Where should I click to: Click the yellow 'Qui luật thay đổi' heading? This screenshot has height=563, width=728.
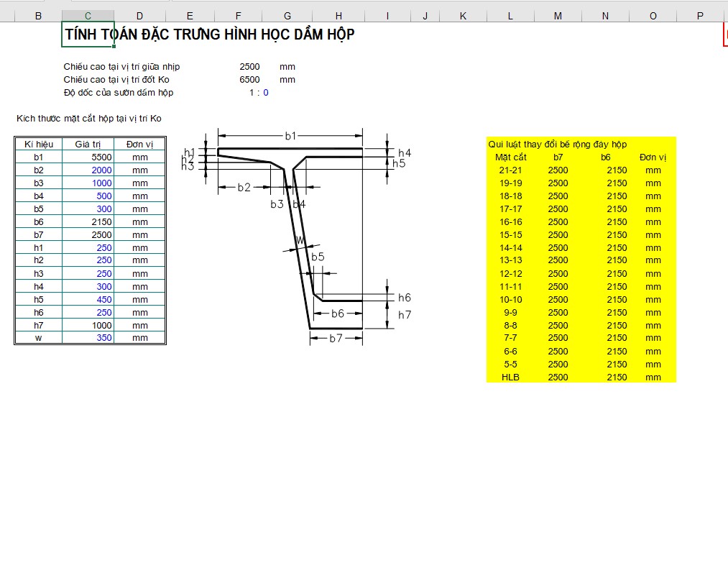point(557,144)
